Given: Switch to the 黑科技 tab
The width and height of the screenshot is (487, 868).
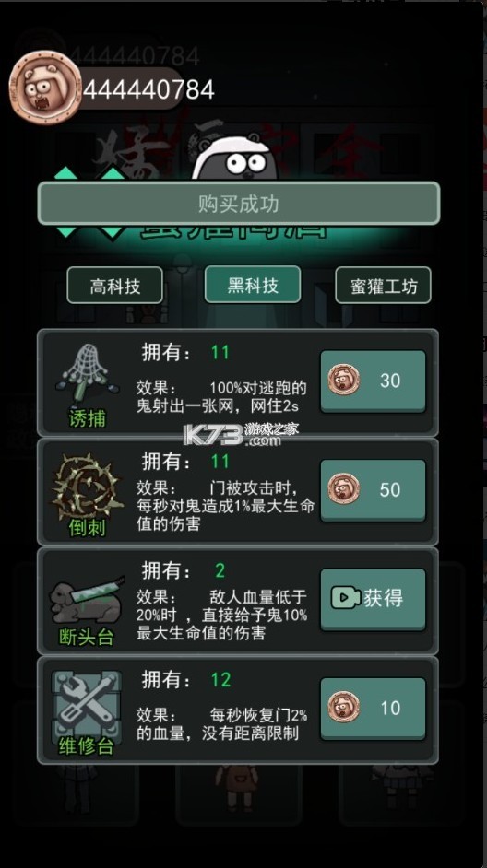Looking at the screenshot, I should 253,285.
